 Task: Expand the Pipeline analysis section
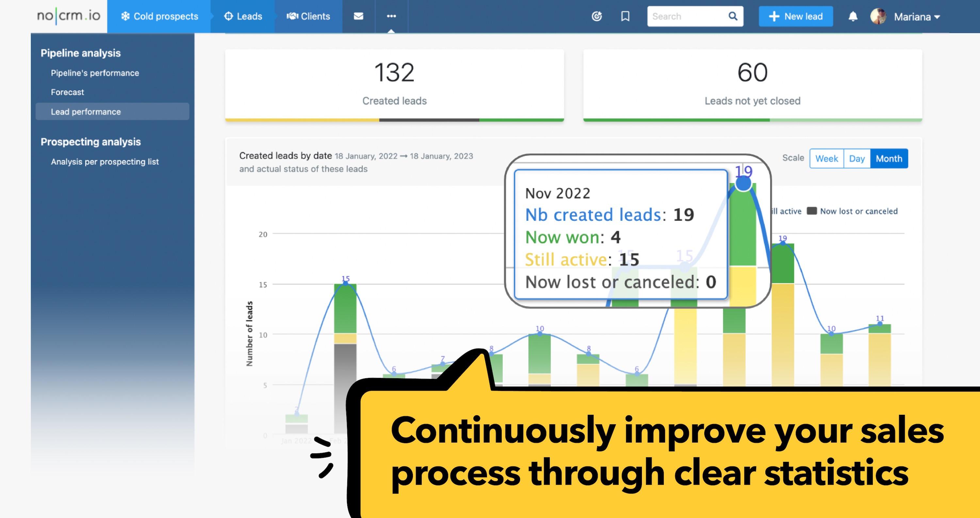point(80,53)
